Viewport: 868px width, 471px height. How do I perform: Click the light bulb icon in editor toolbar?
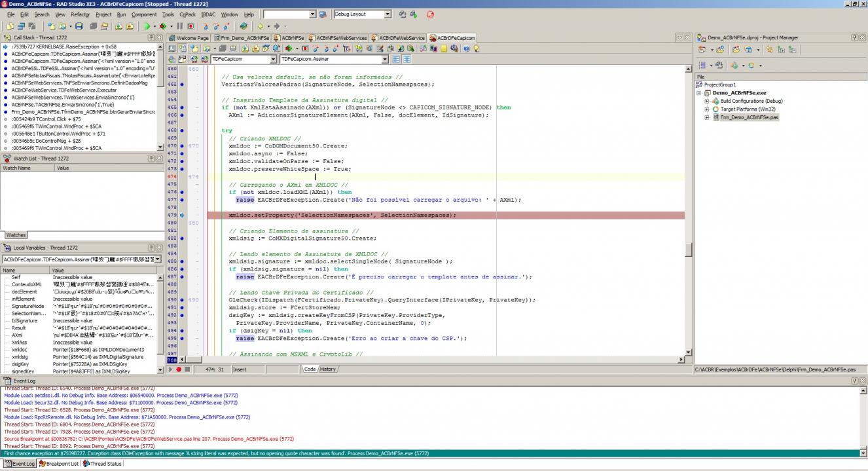pyautogui.click(x=476, y=48)
